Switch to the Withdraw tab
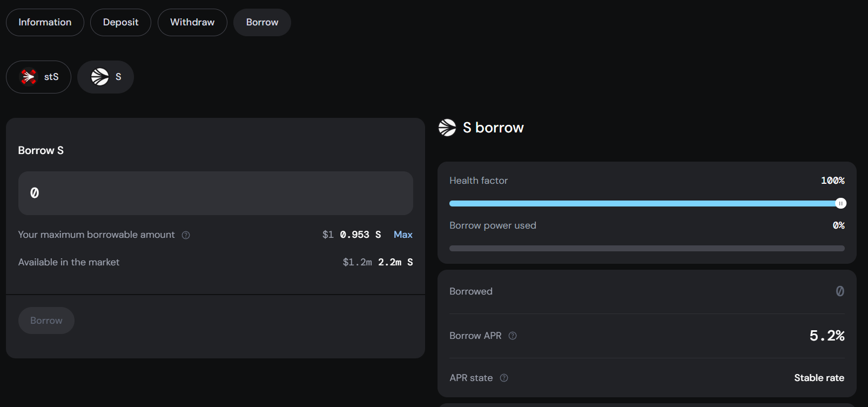The height and width of the screenshot is (407, 868). click(x=192, y=22)
